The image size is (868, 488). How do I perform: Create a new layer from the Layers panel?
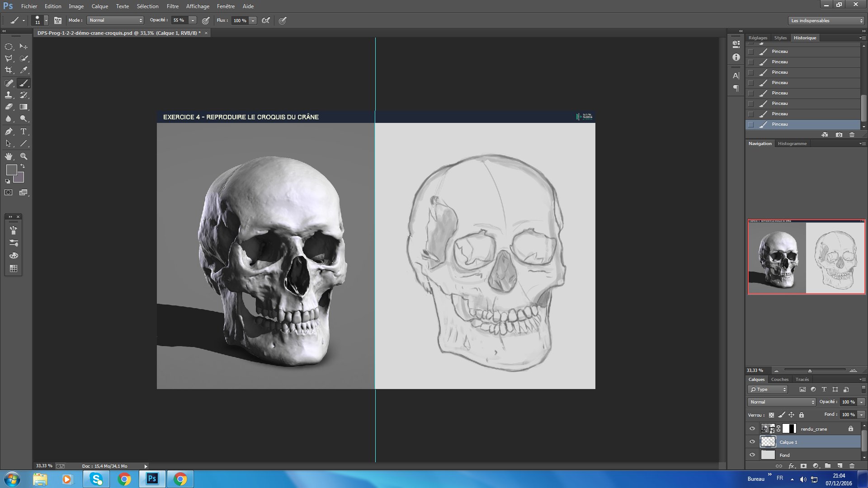(x=840, y=466)
